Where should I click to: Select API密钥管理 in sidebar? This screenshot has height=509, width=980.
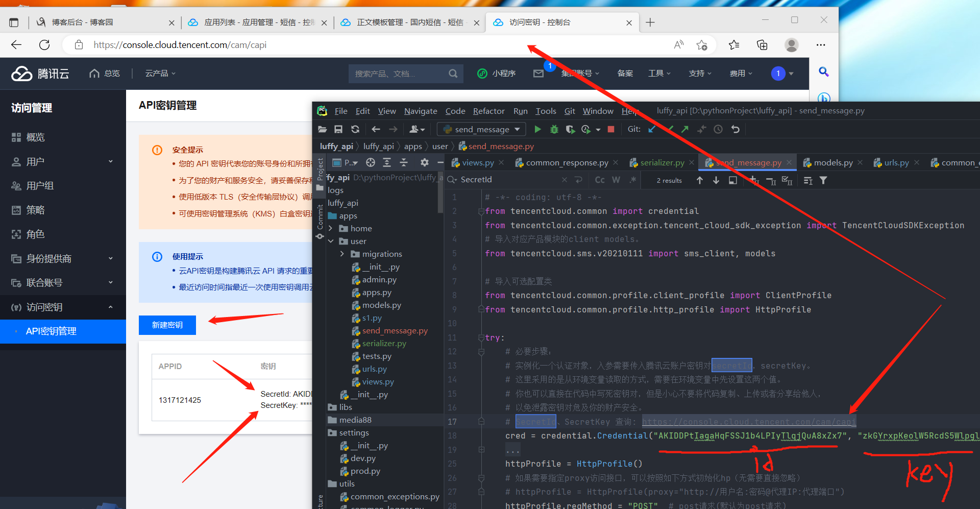63,331
